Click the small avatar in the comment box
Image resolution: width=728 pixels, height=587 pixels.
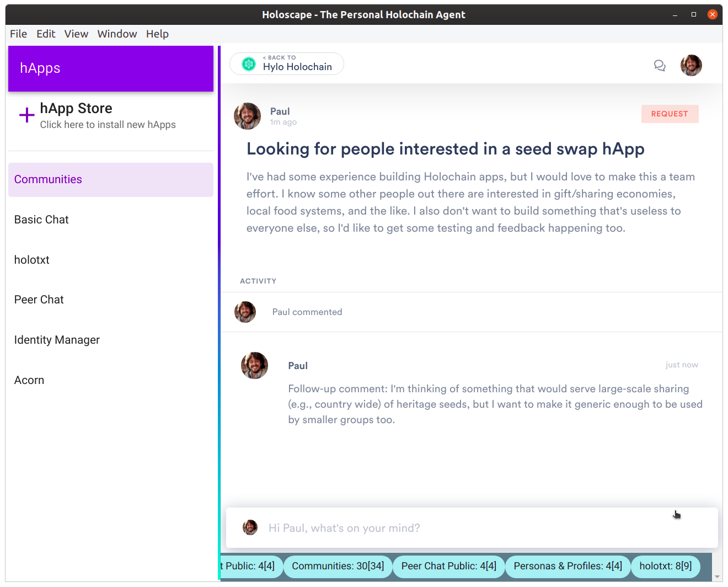(x=250, y=527)
